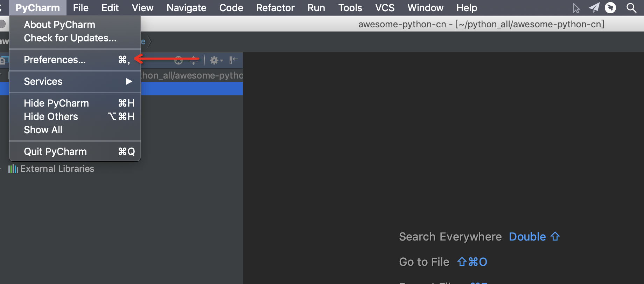
Task: Open the File menu
Action: pos(81,8)
